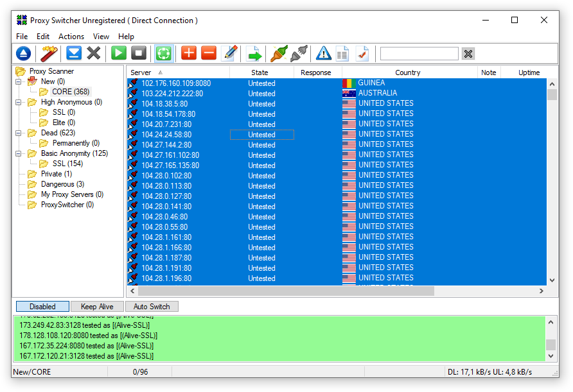Image resolution: width=573 pixels, height=392 pixels.
Task: Open the View menu
Action: [101, 37]
